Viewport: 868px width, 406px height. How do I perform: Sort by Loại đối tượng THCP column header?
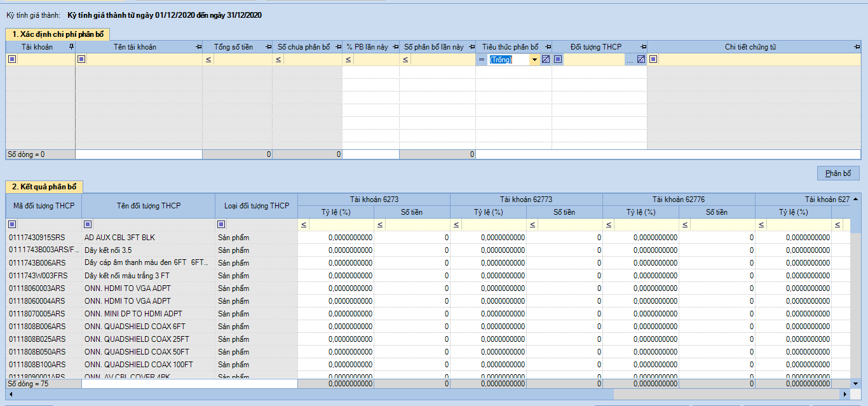[x=256, y=205]
